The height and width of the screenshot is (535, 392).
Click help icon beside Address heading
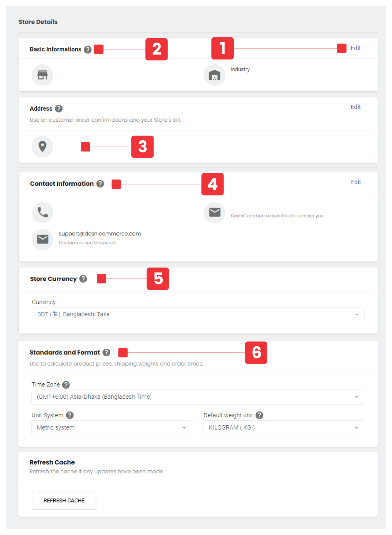[59, 108]
